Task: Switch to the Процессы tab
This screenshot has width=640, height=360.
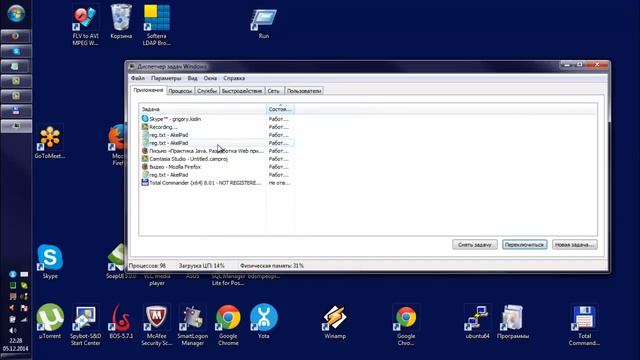Action: point(180,91)
